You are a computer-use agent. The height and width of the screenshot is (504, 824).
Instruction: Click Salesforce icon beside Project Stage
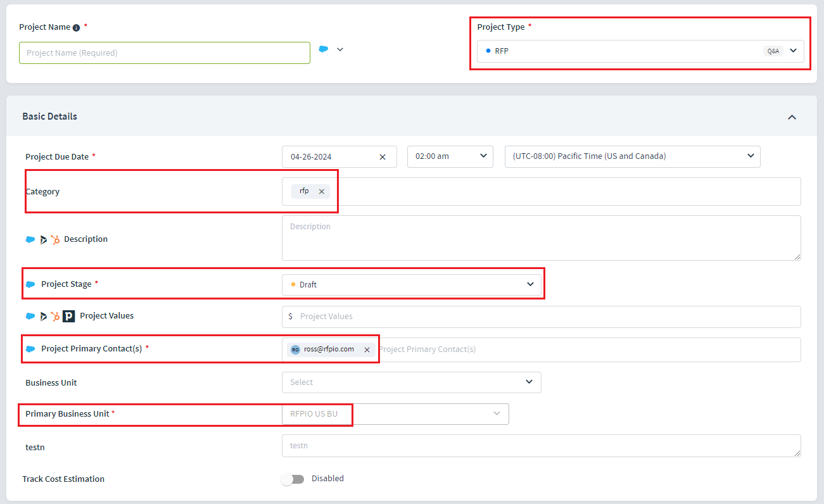(x=30, y=284)
